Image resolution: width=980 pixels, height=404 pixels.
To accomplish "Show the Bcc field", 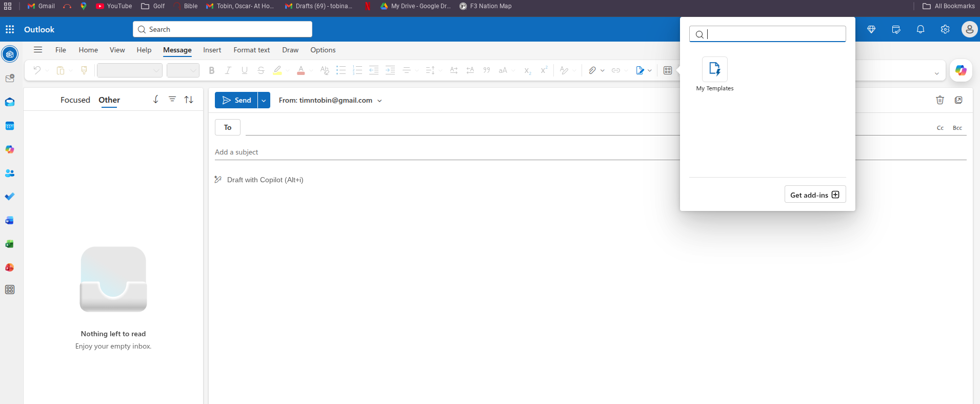I will click(x=957, y=128).
